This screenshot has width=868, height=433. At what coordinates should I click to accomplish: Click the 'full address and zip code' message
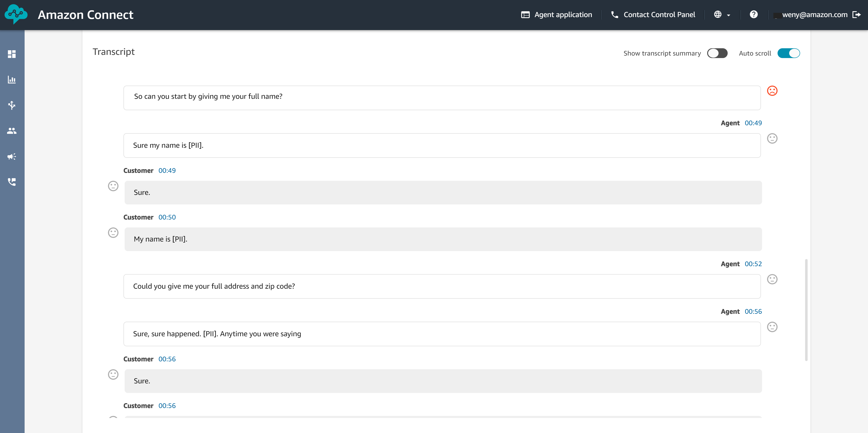[x=442, y=286]
